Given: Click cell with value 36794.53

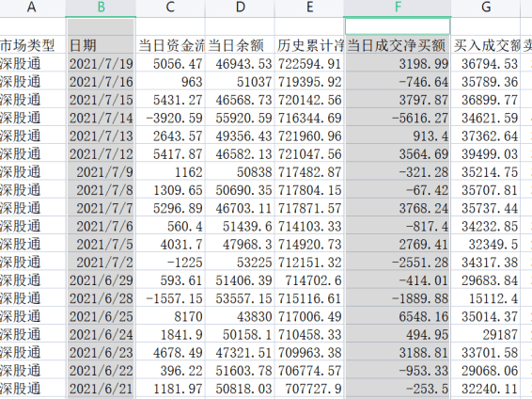Looking at the screenshot, I should pos(486,63).
